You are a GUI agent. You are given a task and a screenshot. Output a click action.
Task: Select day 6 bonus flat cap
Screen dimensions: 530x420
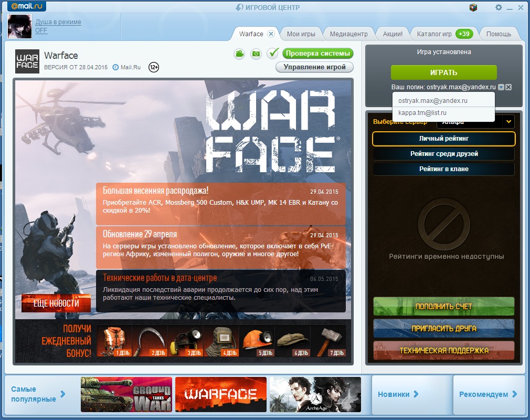click(292, 341)
